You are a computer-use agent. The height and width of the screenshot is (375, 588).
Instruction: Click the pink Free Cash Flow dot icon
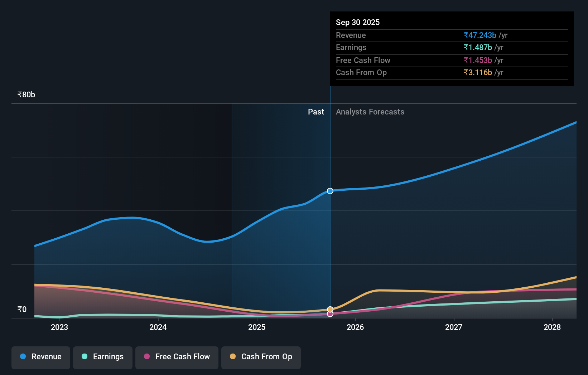click(147, 357)
